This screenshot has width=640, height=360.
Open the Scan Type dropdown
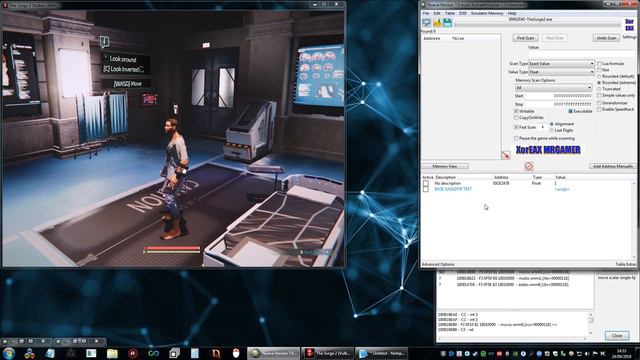(561, 64)
